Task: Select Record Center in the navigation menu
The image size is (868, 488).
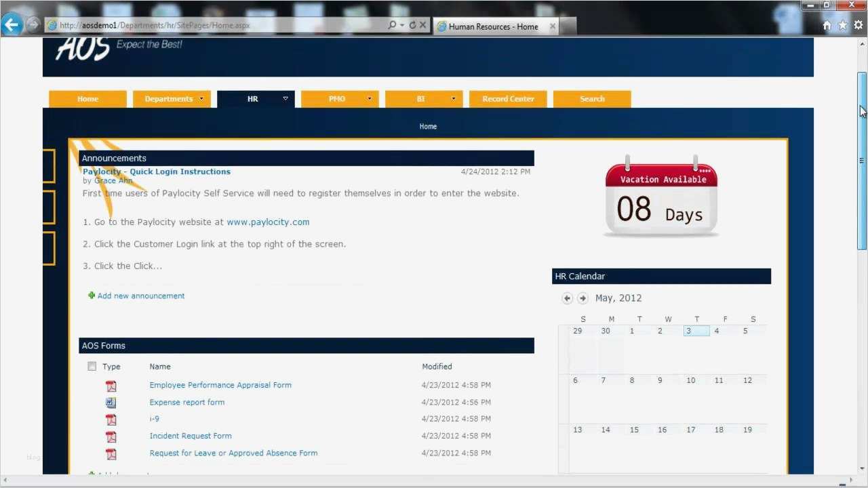Action: point(507,98)
